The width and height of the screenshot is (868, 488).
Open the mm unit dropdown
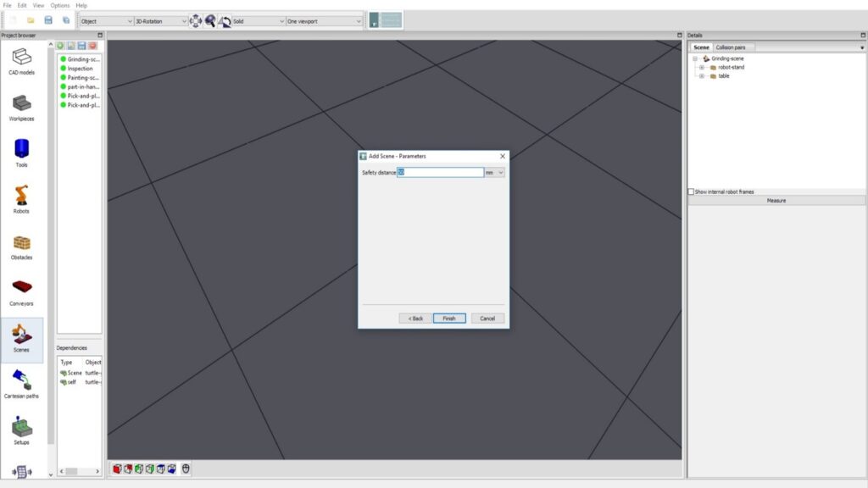pyautogui.click(x=495, y=172)
